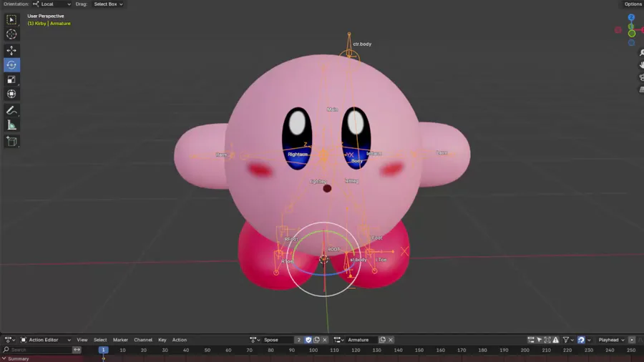Activate the Cursor tool

point(11,34)
